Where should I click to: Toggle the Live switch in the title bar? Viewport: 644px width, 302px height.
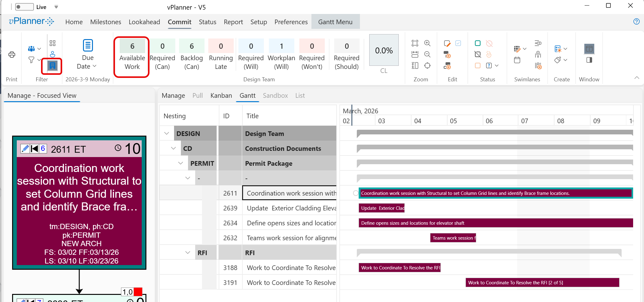[x=24, y=7]
